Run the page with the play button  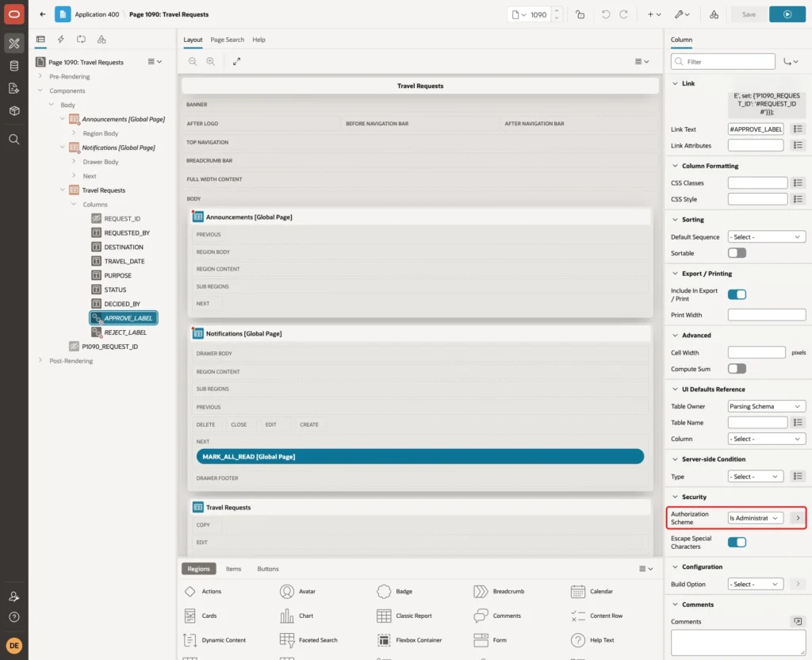[x=787, y=14]
